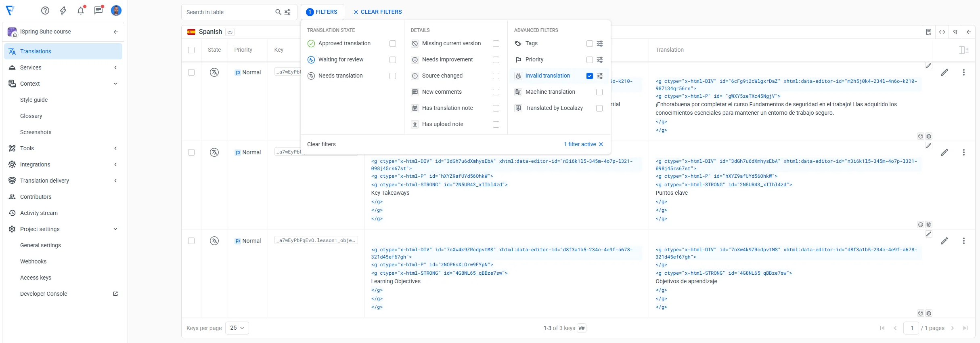Check the Translated by Localazy filter
This screenshot has height=343, width=980.
coord(599,108)
